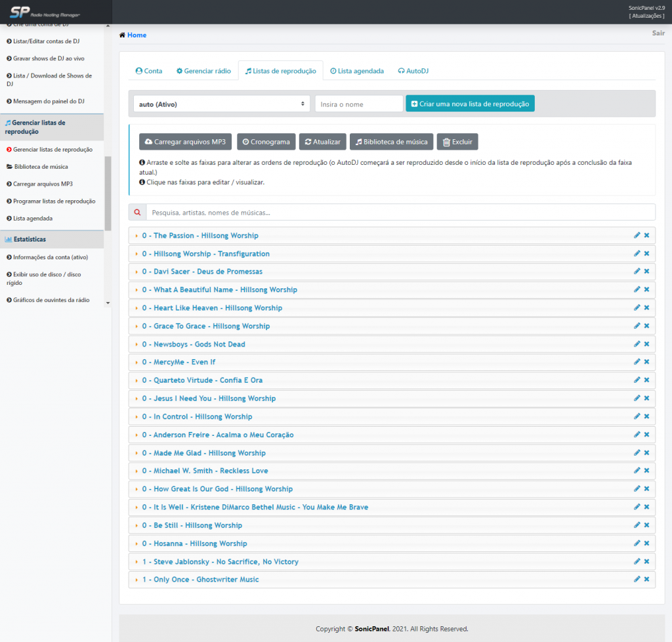Open the Home breadcrumb link
The image size is (672, 642).
coord(136,35)
